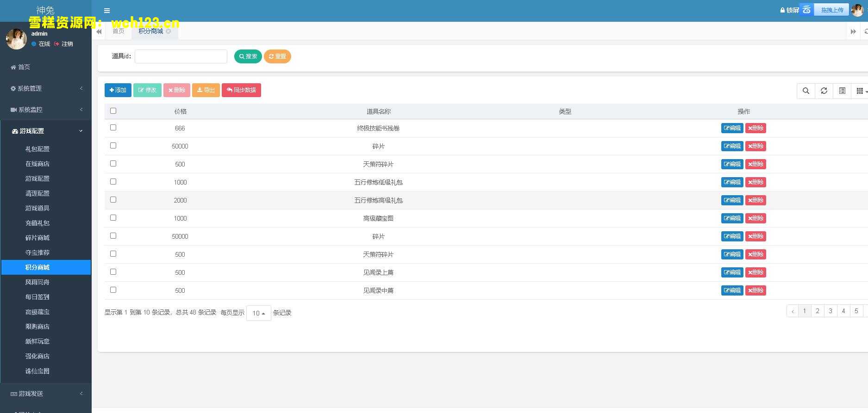Close the 积分商城 tab
Screen dimensions: 868x413
[x=169, y=31]
